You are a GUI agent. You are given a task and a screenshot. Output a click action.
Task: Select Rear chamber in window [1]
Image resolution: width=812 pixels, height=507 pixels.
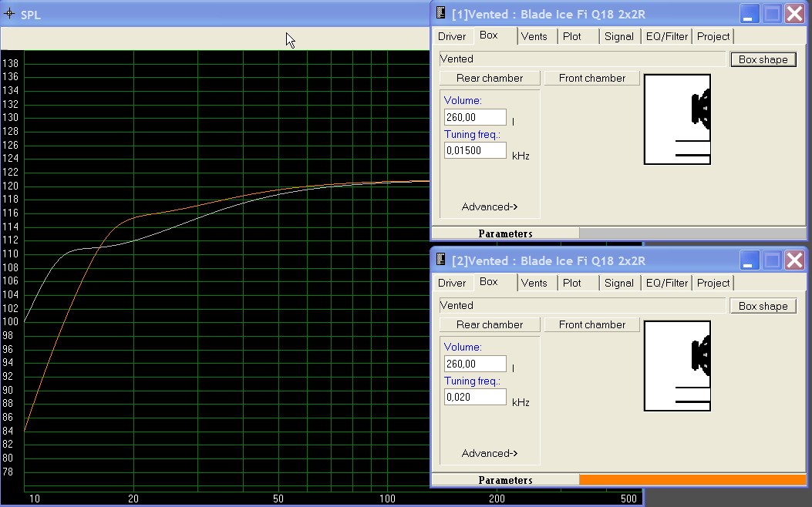coord(490,78)
